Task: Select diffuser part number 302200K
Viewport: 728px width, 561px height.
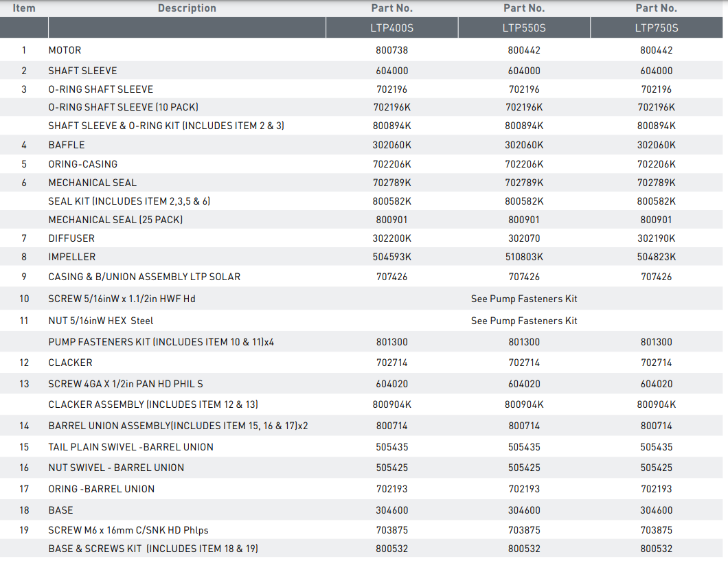Action: point(392,238)
